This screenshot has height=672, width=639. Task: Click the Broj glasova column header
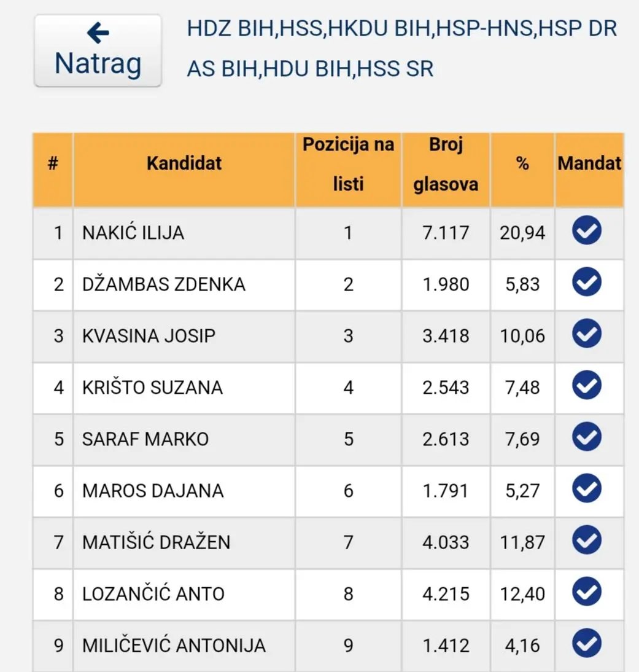click(446, 165)
